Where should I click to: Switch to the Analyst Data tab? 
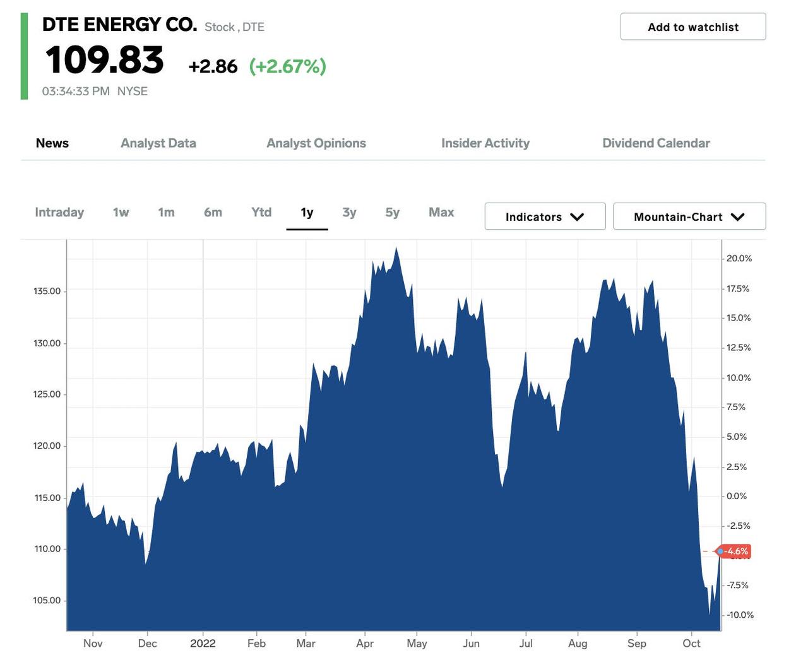coord(158,143)
